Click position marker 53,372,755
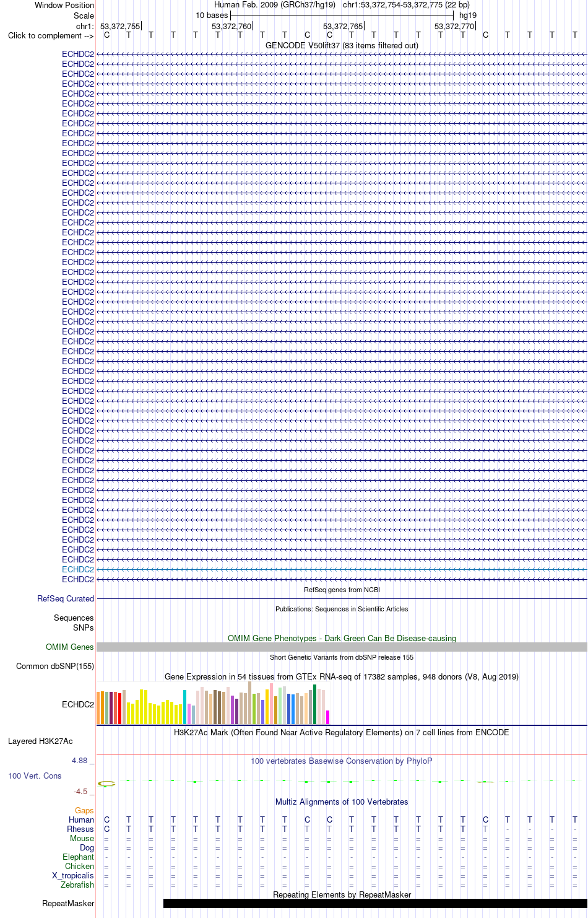This screenshot has height=918, width=588. coord(120,26)
